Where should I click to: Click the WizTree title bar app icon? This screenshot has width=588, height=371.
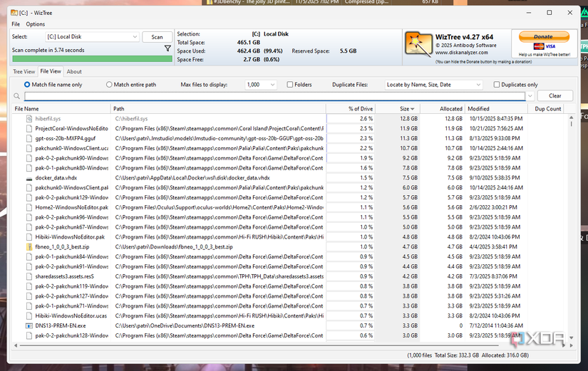[x=14, y=13]
